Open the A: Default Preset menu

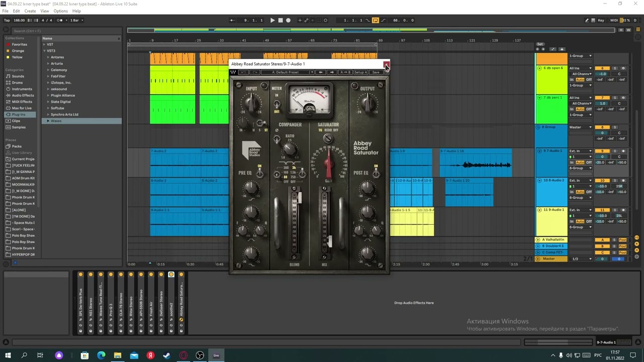287,72
